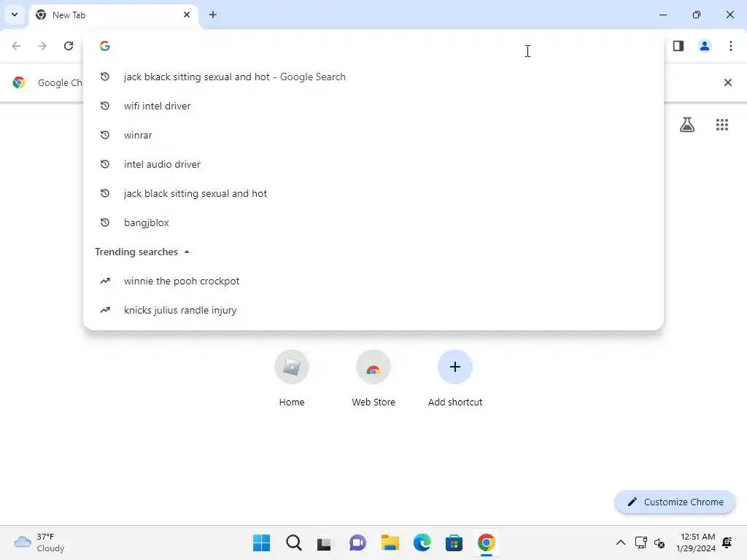Open the weather widget showing Cloudy
747x560 pixels.
tap(39, 542)
